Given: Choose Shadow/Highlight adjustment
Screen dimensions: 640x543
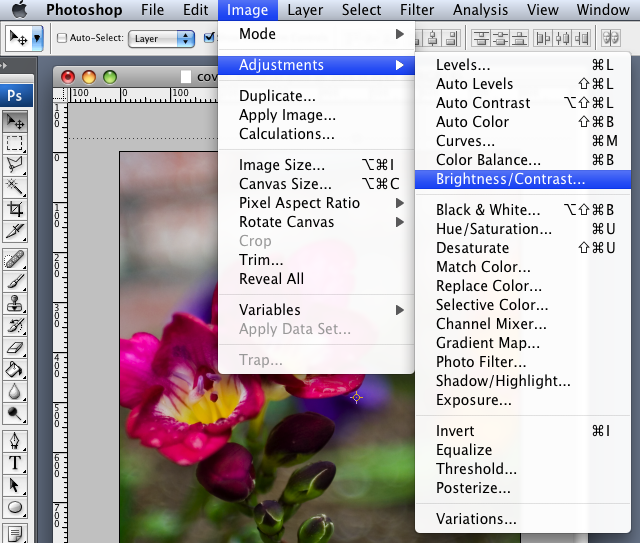Looking at the screenshot, I should coord(522,381).
